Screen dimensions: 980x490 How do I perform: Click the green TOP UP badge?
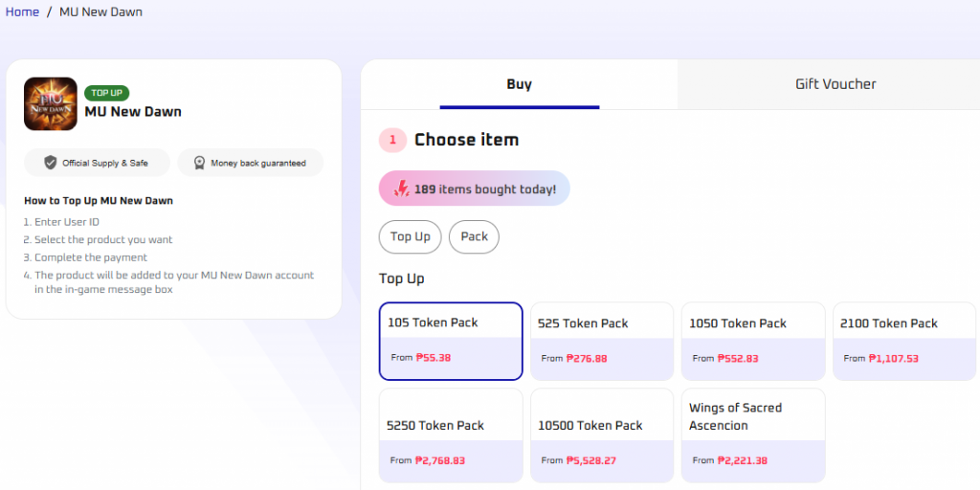(106, 93)
